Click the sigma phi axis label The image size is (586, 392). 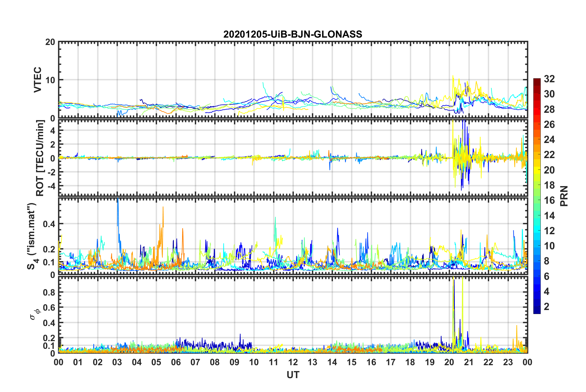[x=35, y=314]
